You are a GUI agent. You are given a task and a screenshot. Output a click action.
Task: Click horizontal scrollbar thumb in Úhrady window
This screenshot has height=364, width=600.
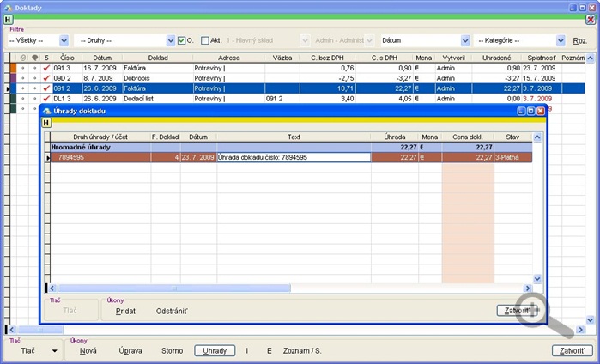pyautogui.click(x=174, y=288)
